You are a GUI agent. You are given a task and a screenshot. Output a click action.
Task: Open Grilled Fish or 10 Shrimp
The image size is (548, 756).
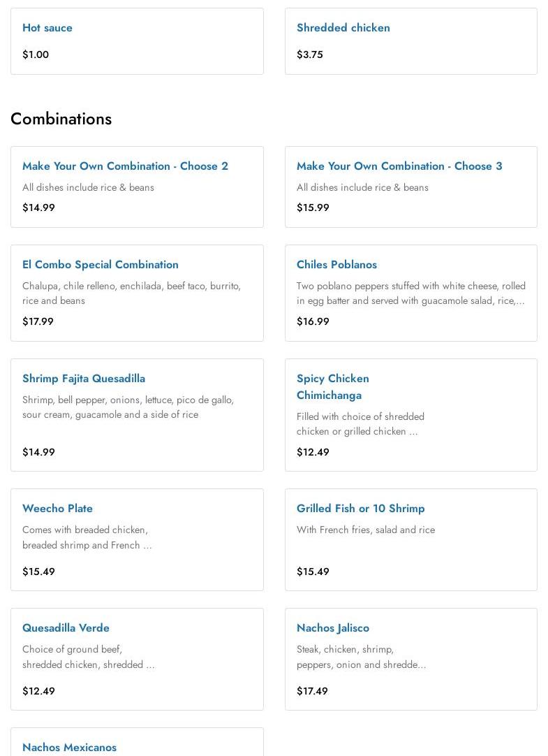click(360, 509)
